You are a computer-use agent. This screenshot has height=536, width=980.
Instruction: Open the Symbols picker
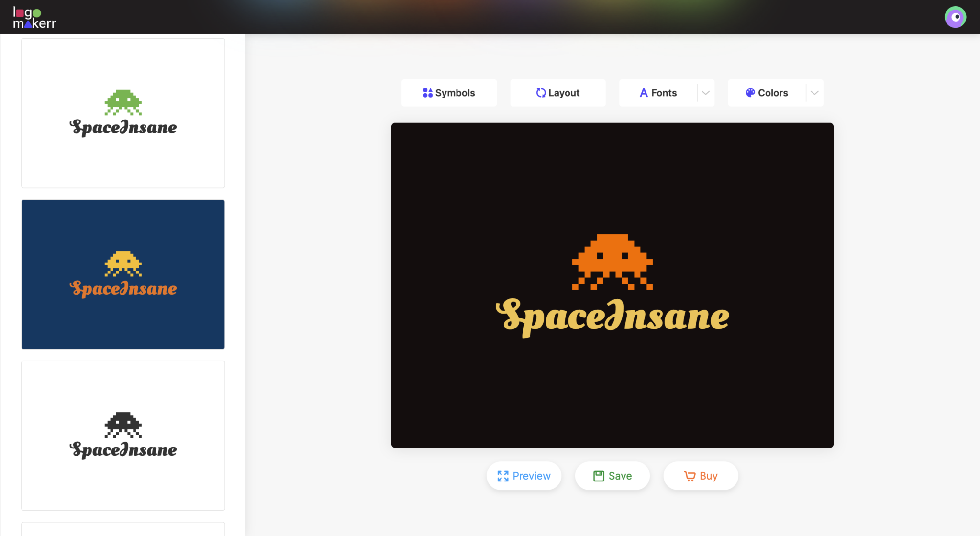click(x=448, y=93)
